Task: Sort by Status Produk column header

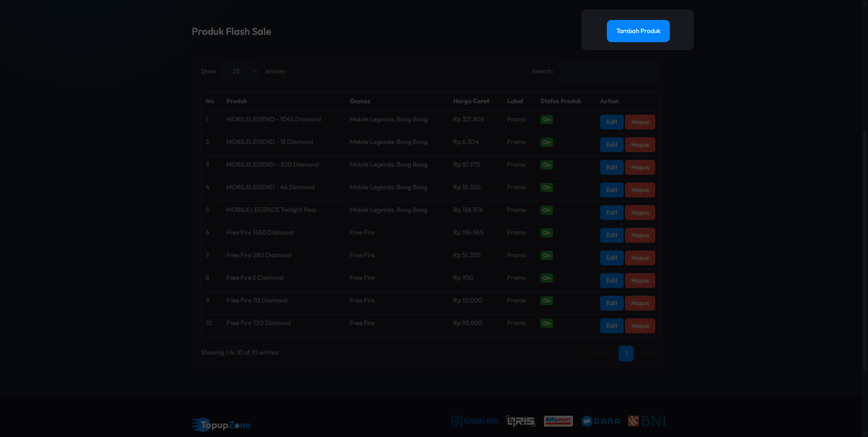Action: pos(561,101)
